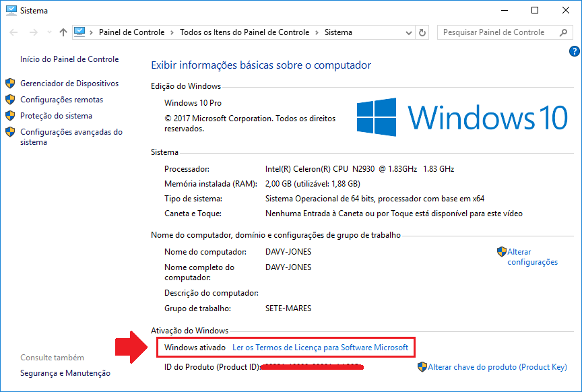582x392 pixels.
Task: Click shield icon beside Alterar chave do produto
Action: pyautogui.click(x=422, y=367)
